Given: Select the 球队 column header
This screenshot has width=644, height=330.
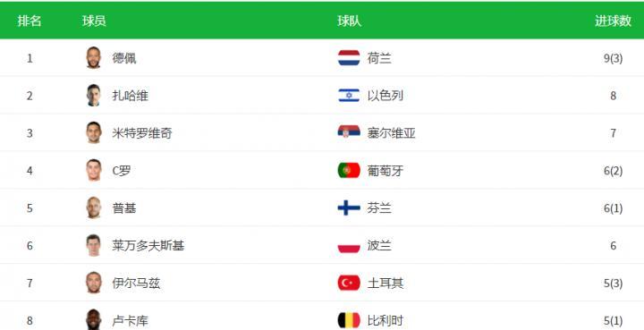Looking at the screenshot, I should tap(349, 21).
